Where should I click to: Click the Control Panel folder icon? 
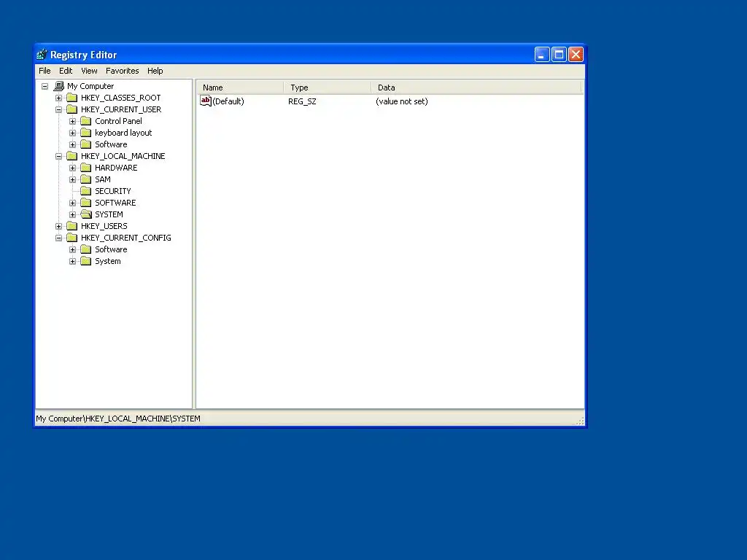[x=86, y=121]
